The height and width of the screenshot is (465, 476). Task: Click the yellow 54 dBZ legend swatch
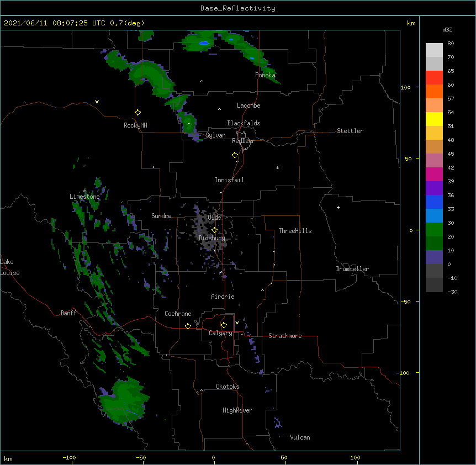434,119
